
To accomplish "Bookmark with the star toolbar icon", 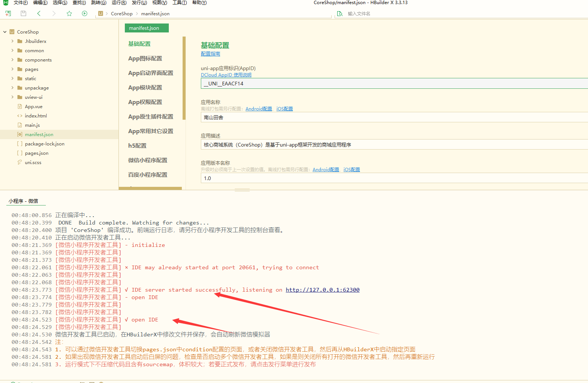I will pos(69,13).
